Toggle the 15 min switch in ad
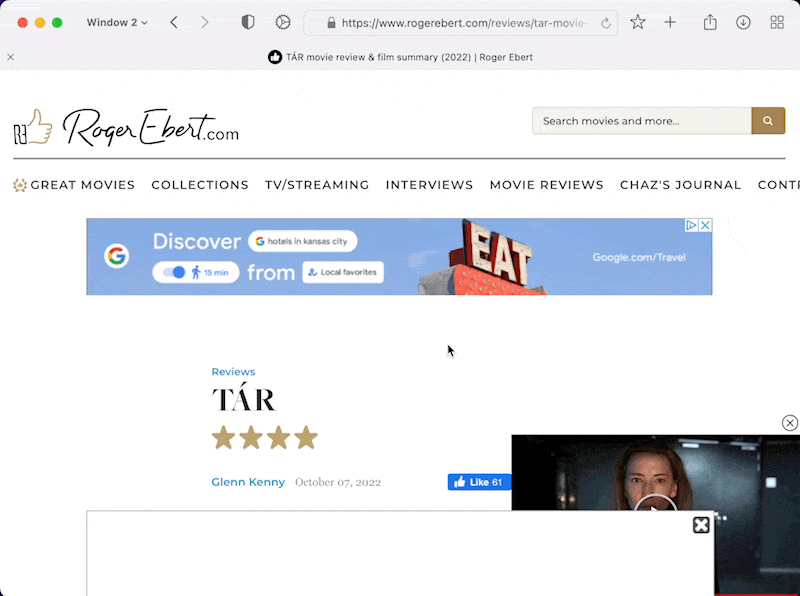 pos(174,272)
